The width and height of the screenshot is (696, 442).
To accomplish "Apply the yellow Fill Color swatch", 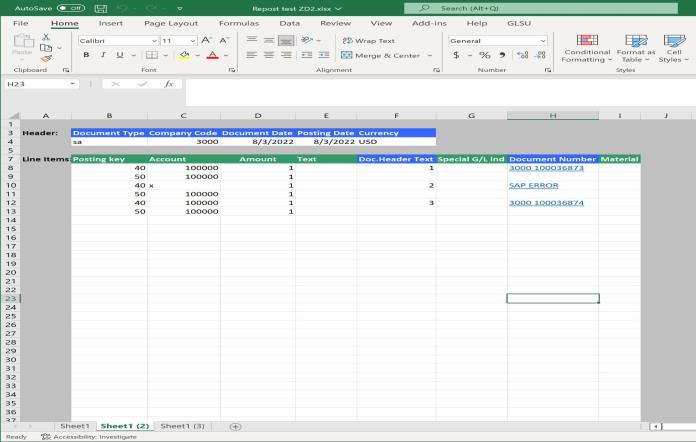I will [x=184, y=55].
